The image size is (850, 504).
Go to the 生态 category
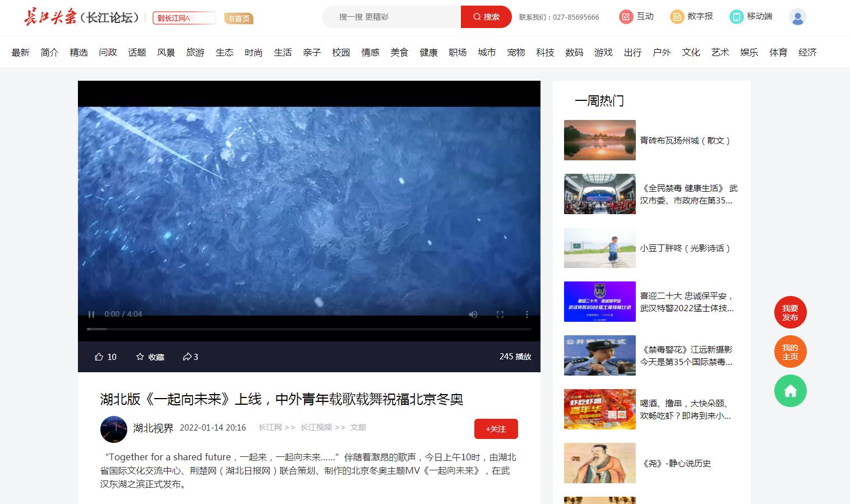pyautogui.click(x=224, y=52)
